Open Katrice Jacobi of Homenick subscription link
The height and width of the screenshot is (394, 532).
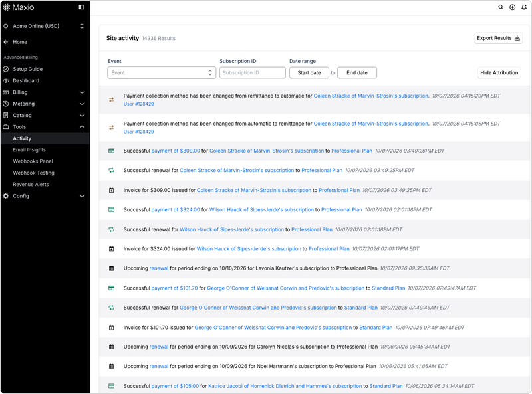pyautogui.click(x=285, y=386)
